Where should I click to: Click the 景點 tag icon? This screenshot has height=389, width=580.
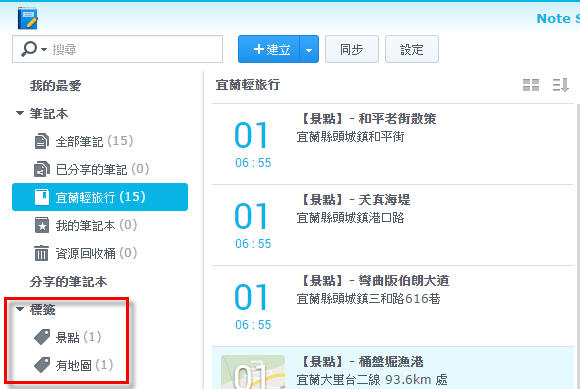coord(42,337)
